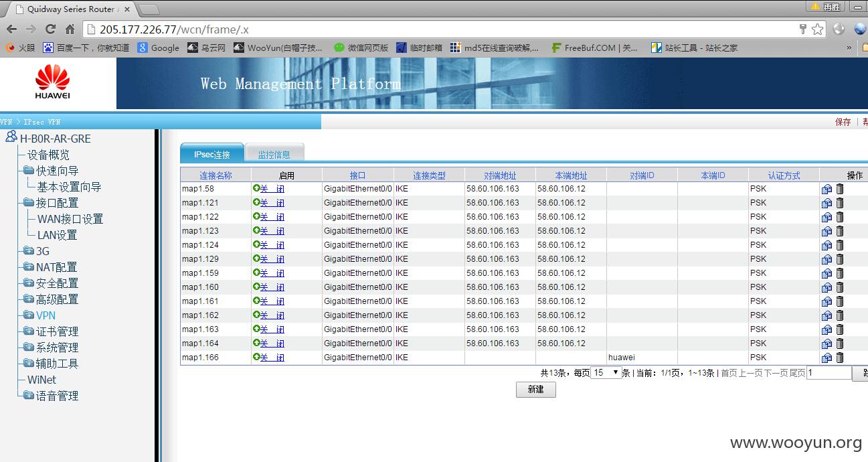Sort by the 连接名称 column header
This screenshot has width=868, height=462.
click(x=215, y=175)
